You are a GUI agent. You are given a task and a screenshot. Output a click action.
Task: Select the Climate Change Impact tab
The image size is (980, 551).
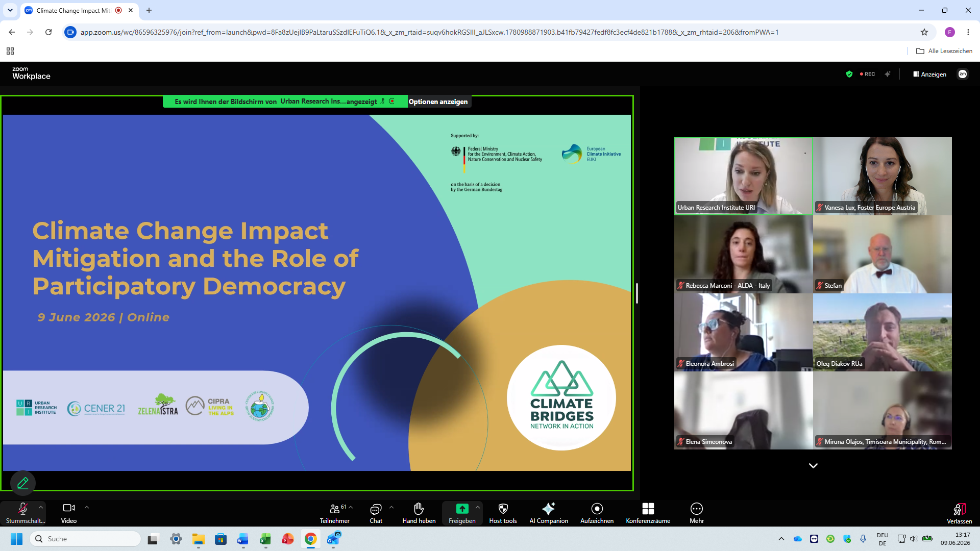(73, 10)
